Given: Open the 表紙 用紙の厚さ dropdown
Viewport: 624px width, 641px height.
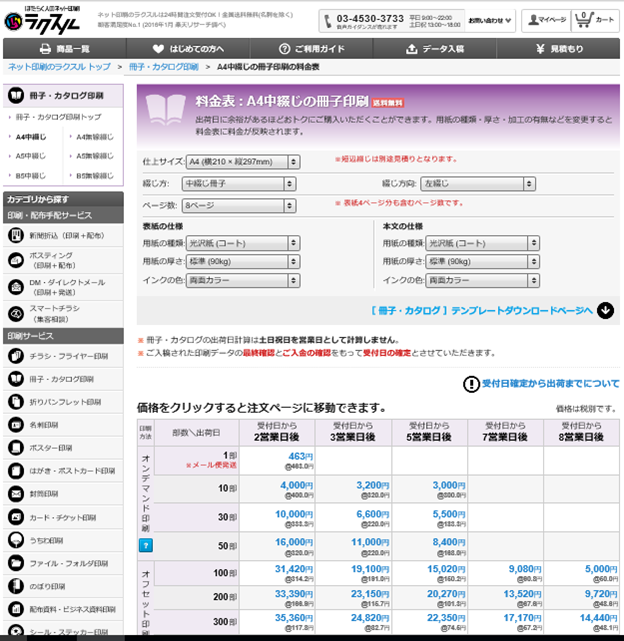Looking at the screenshot, I should pyautogui.click(x=260, y=261).
